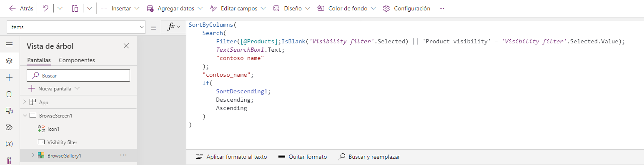Open Buscar y reemplazar

coord(369,157)
